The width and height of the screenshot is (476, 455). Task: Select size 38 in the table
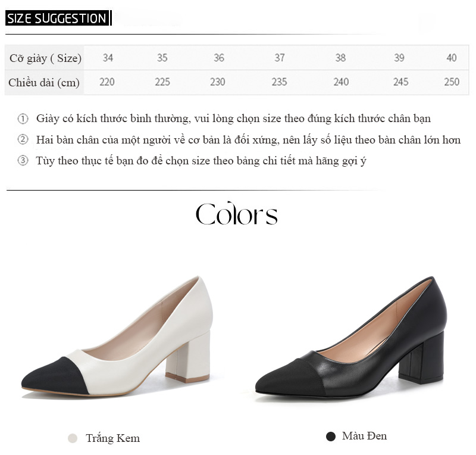pos(340,58)
